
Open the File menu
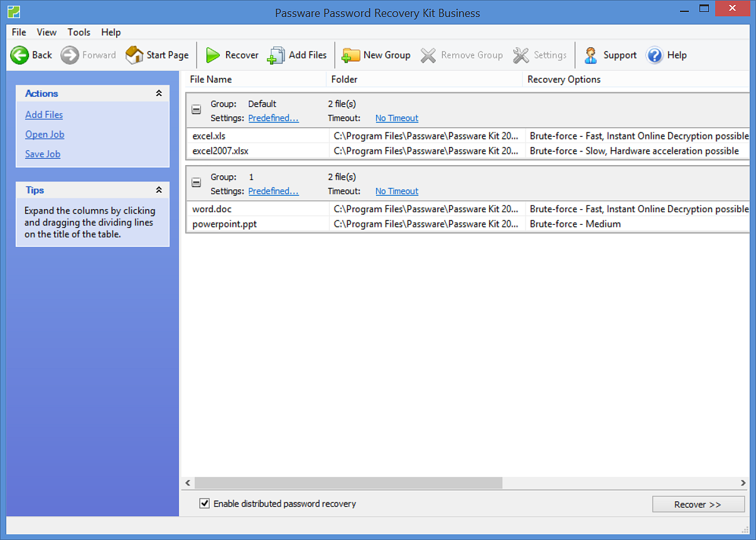pos(19,32)
